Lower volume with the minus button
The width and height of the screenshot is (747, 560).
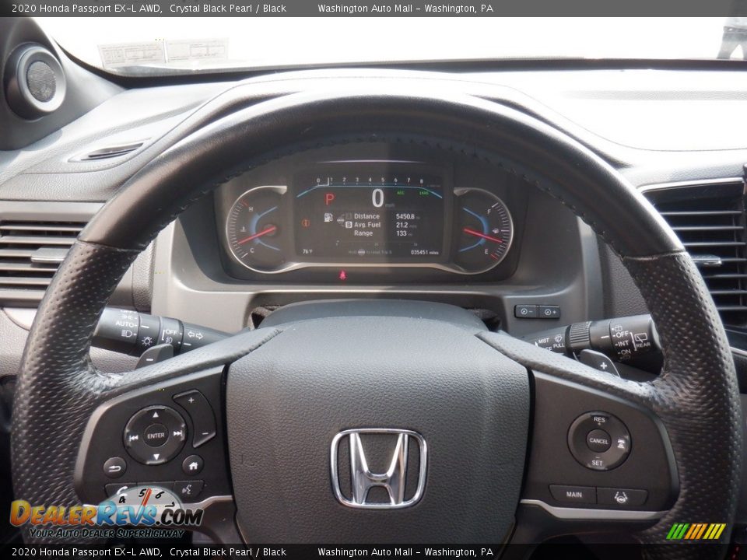[x=205, y=433]
